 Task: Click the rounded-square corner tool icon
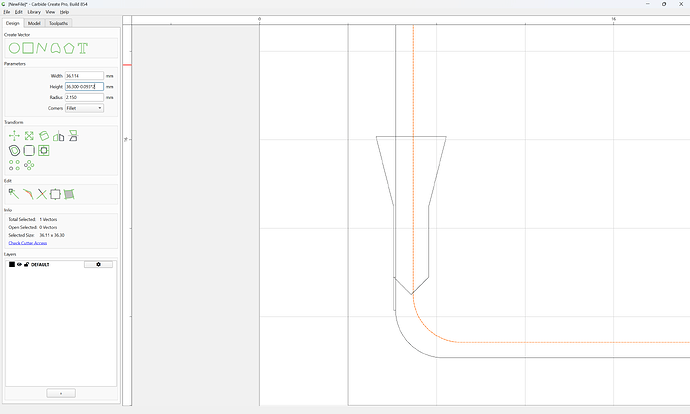(29, 150)
